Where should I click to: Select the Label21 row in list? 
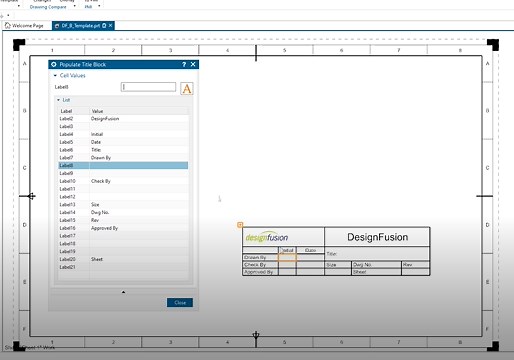pos(123,267)
